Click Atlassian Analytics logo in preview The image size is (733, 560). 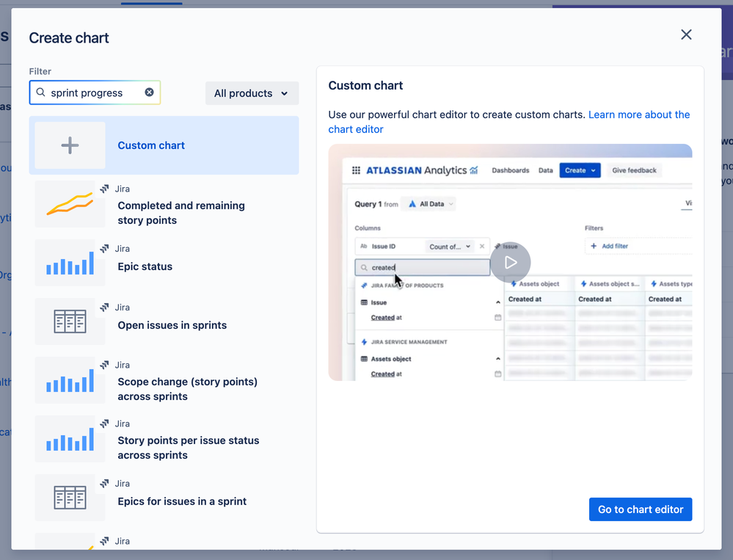422,170
